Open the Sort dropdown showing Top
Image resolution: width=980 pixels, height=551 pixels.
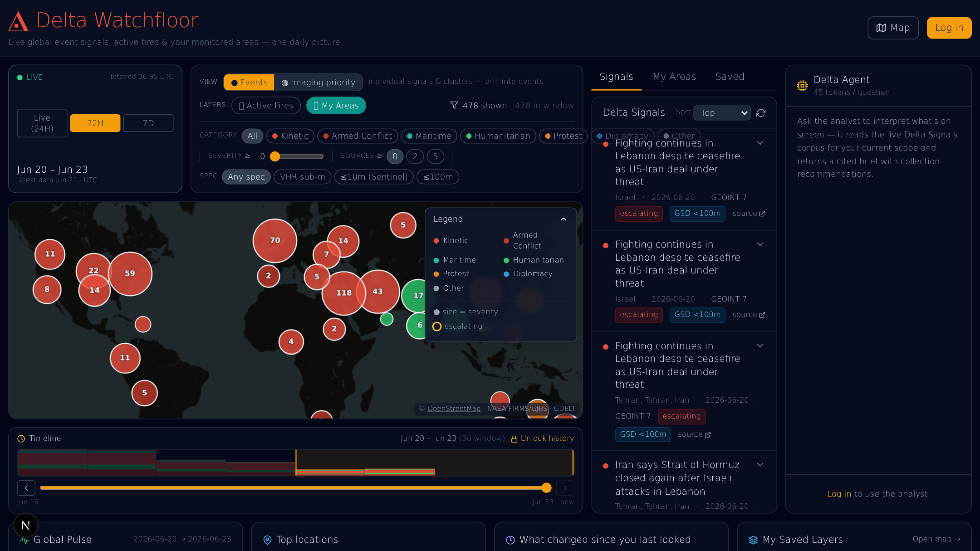click(721, 113)
